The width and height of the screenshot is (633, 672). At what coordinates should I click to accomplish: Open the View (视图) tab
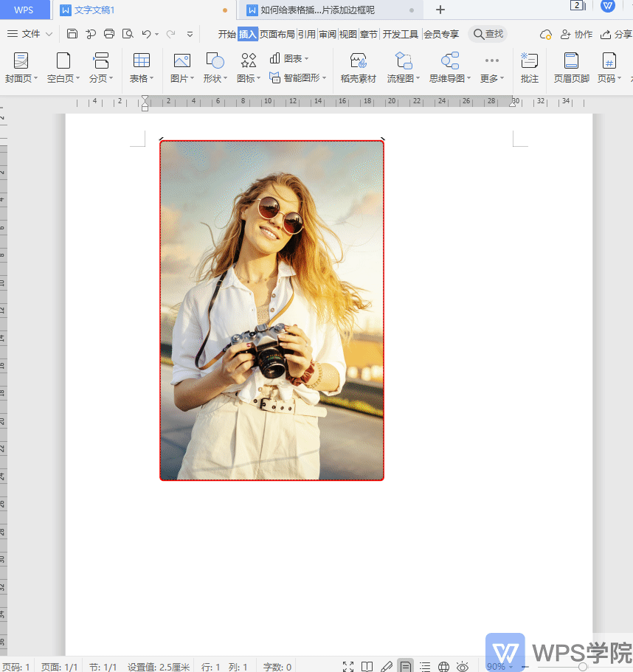[348, 34]
